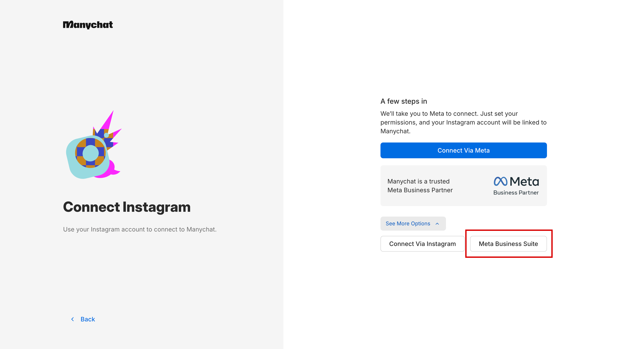Choose Connect Via Instagram option

[422, 244]
